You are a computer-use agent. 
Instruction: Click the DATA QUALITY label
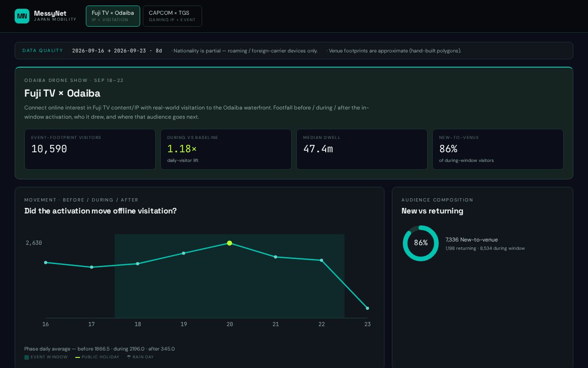43,51
